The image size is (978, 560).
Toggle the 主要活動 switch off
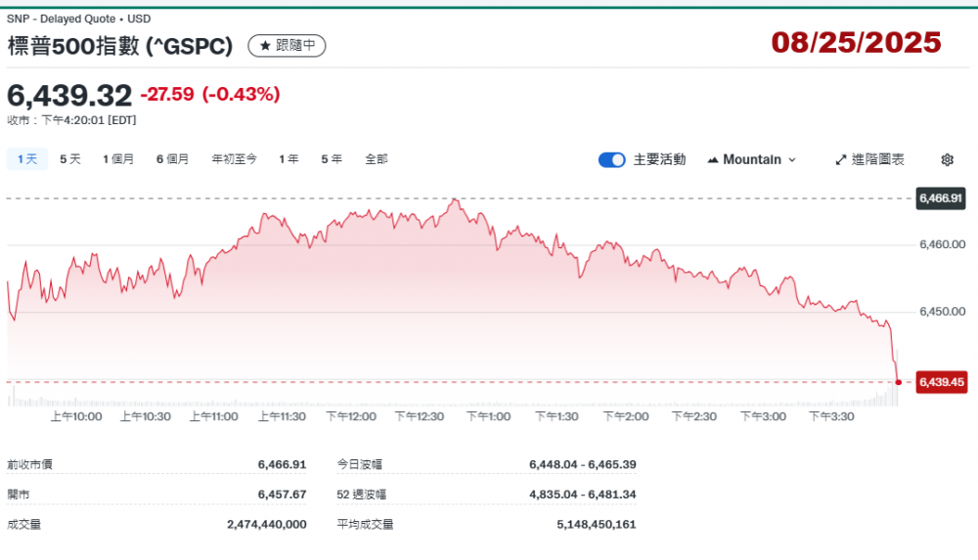pos(612,160)
